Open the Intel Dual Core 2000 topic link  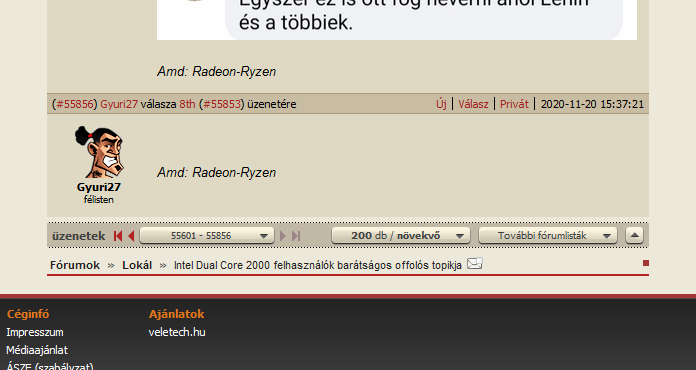(318, 265)
